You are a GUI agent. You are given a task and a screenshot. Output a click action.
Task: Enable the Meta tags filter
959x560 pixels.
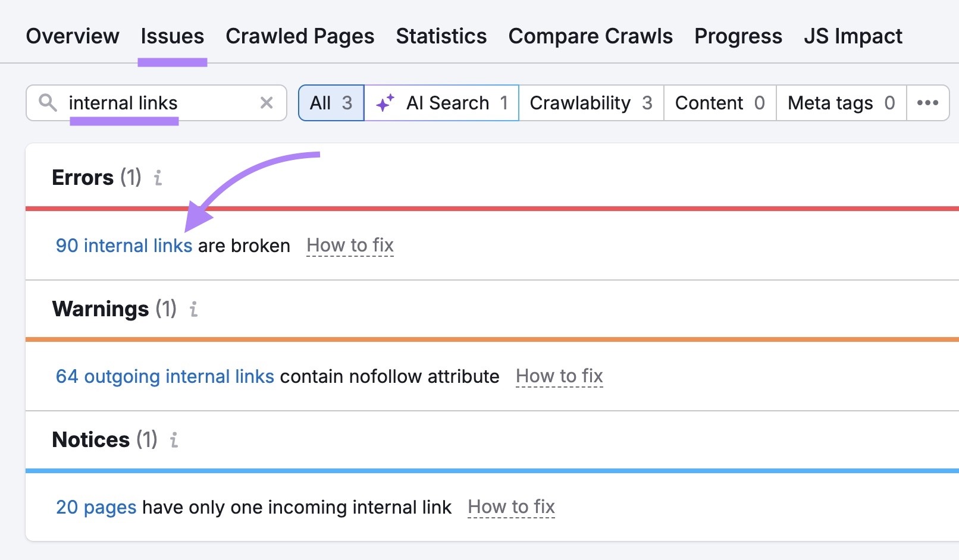[841, 102]
